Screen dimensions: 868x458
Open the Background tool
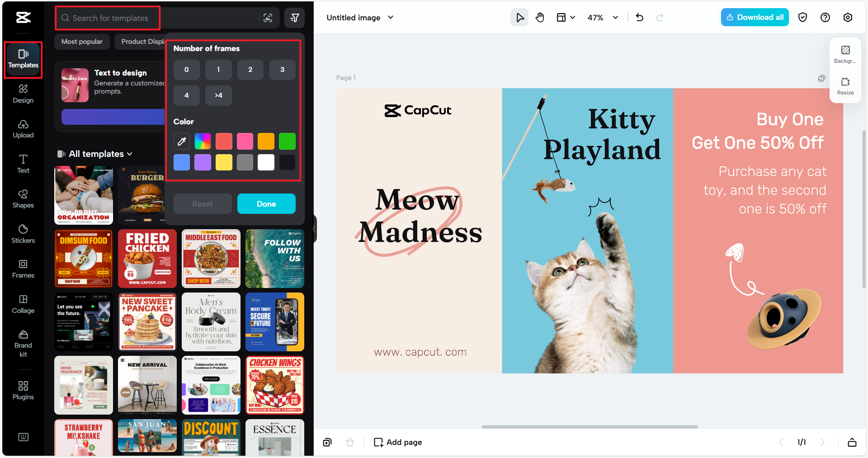point(845,54)
